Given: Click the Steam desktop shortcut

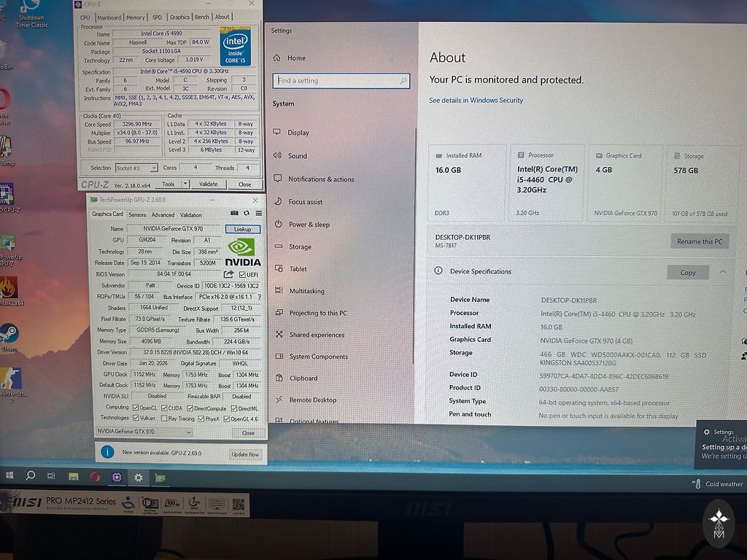Looking at the screenshot, I should point(9,334).
